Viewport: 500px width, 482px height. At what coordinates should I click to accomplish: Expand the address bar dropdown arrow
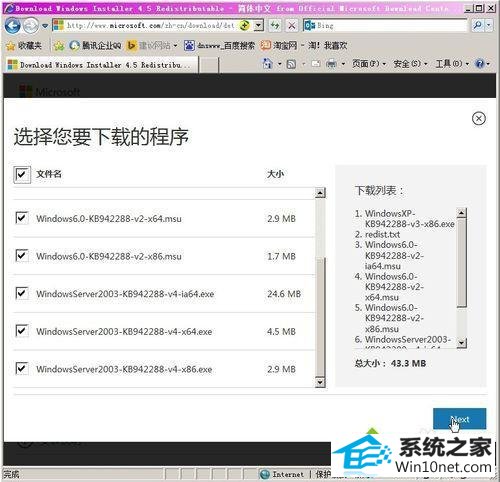(258, 25)
